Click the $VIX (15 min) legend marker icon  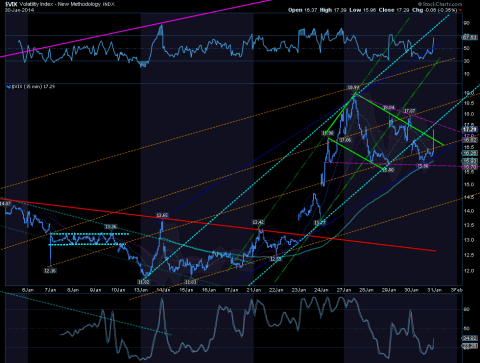pyautogui.click(x=9, y=87)
